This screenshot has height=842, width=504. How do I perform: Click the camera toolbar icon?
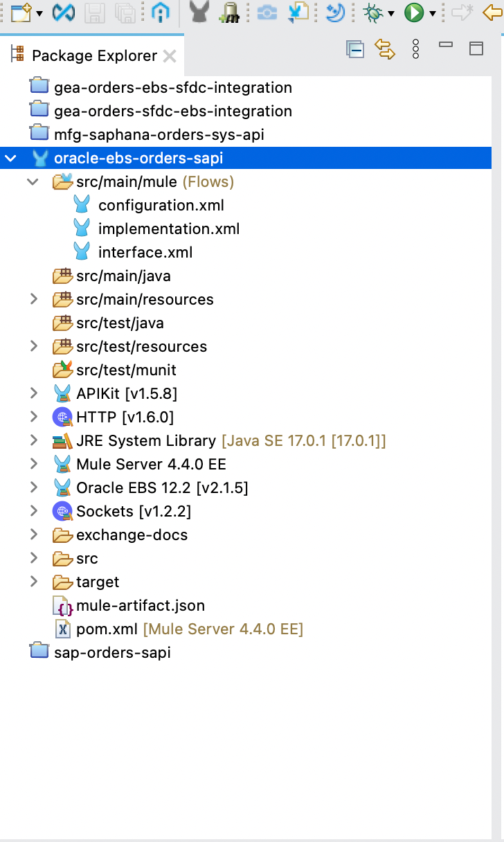coord(267,12)
